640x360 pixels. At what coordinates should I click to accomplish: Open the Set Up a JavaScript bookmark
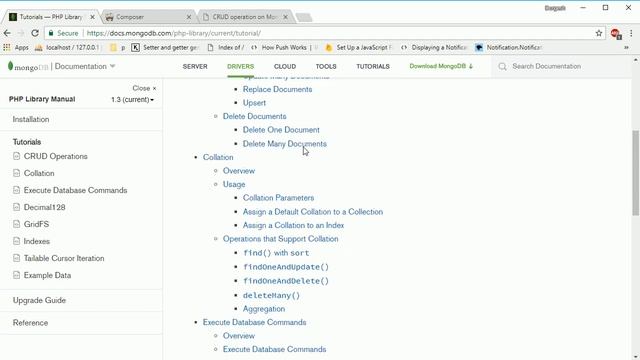tap(358, 47)
